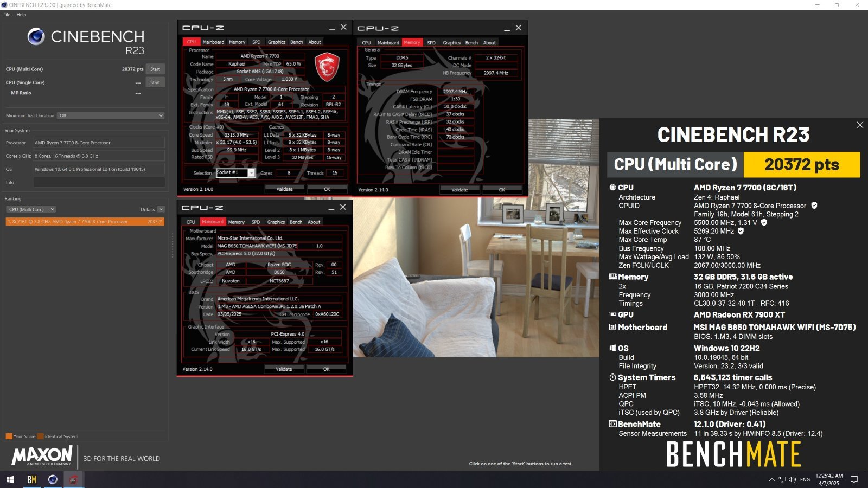868x488 pixels.
Task: Click the verified shield next to CPUID name
Action: click(814, 206)
